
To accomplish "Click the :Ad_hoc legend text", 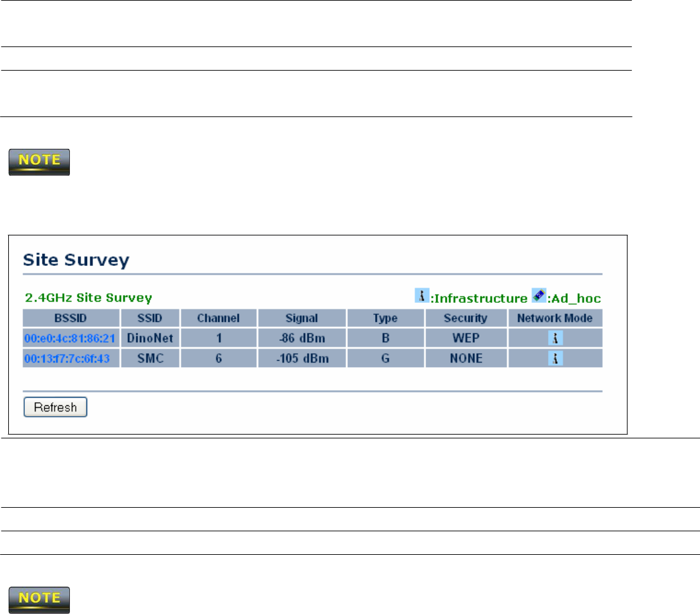I will point(574,298).
